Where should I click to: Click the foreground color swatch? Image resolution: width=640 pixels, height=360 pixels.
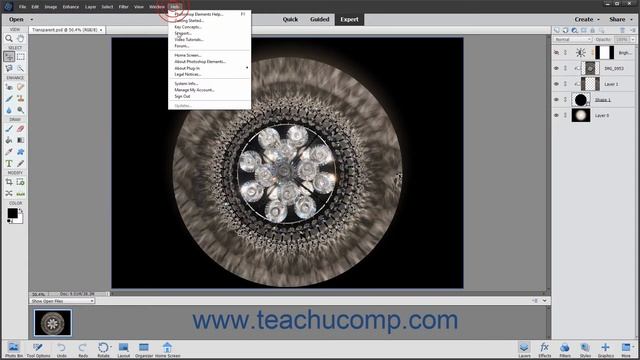coord(12,213)
